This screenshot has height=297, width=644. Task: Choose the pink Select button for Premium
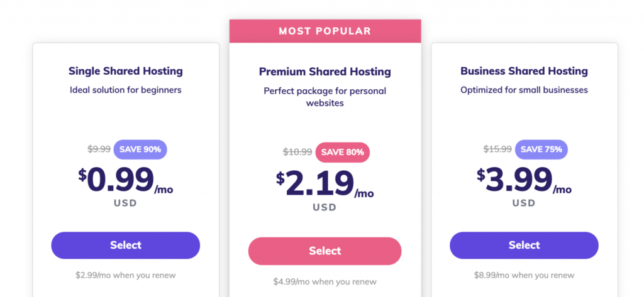tap(325, 251)
